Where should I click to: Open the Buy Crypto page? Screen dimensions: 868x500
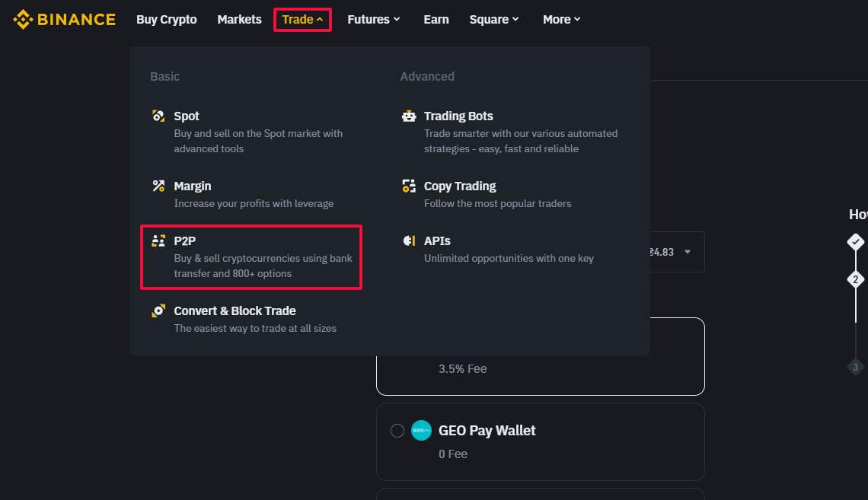[167, 19]
